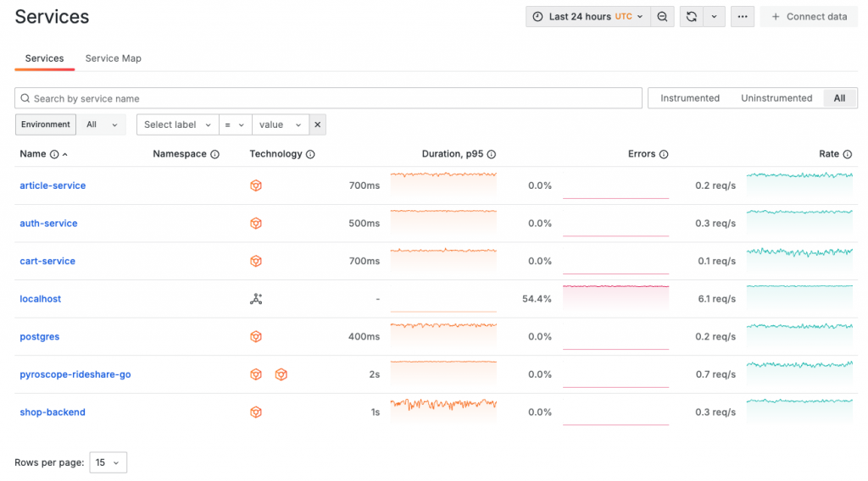This screenshot has height=481, width=868.
Task: Click the technology icon in the localhost row
Action: (x=256, y=299)
